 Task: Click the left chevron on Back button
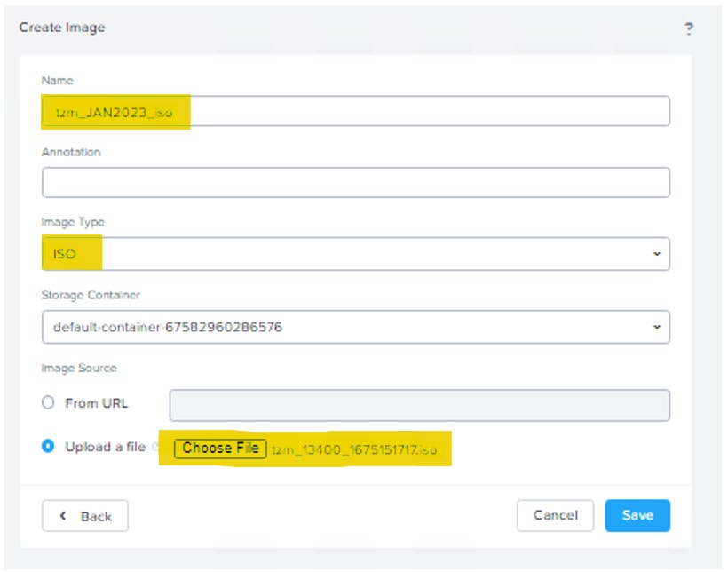pyautogui.click(x=63, y=516)
